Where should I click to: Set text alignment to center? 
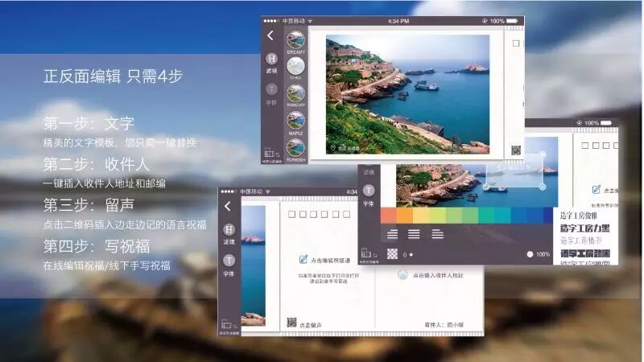(x=414, y=234)
